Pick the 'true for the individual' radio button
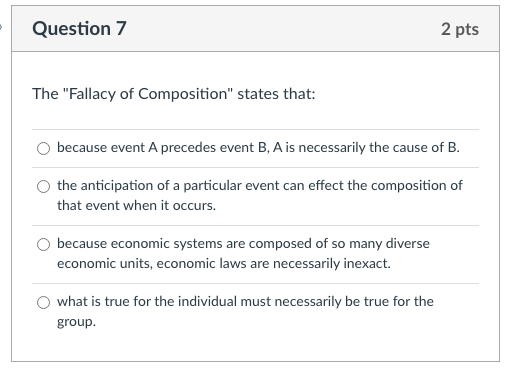 coord(43,302)
